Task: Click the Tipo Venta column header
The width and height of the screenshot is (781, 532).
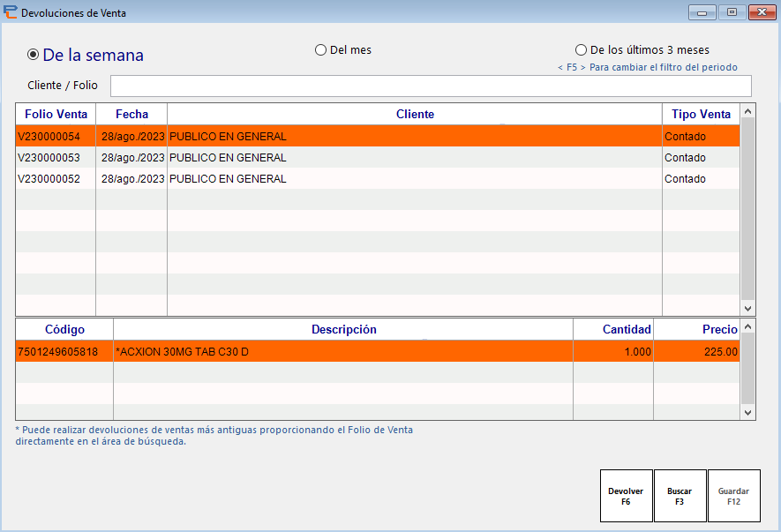Action: [701, 114]
